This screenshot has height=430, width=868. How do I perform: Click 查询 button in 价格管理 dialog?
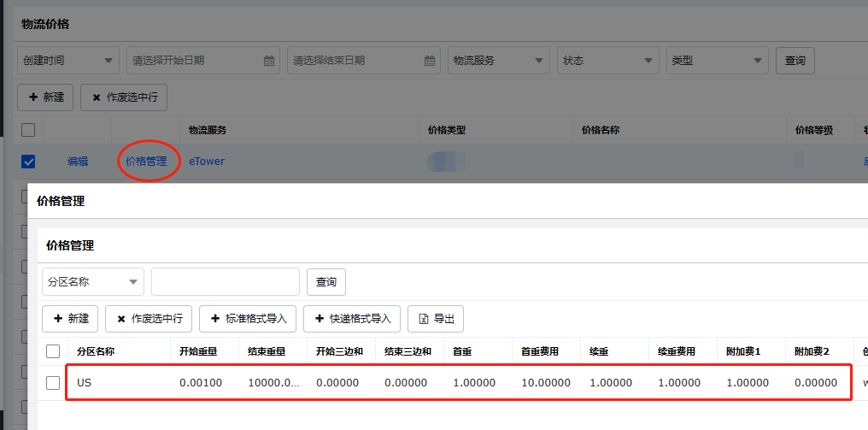(x=326, y=282)
